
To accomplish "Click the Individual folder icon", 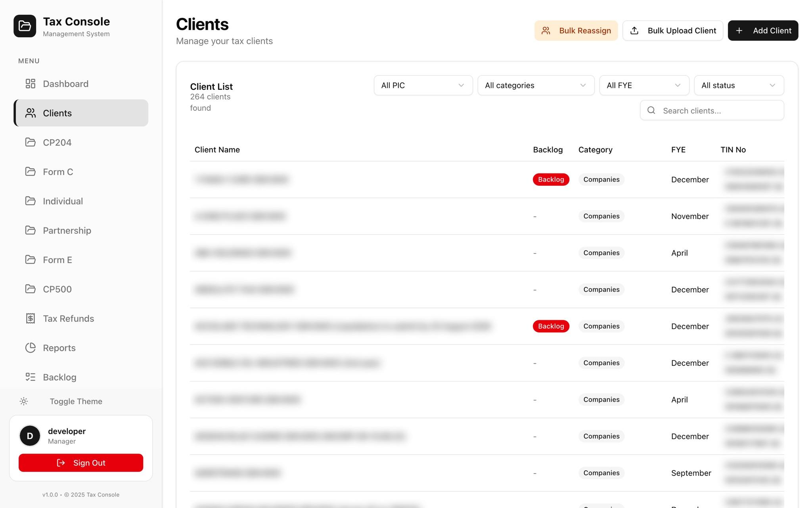I will [31, 201].
